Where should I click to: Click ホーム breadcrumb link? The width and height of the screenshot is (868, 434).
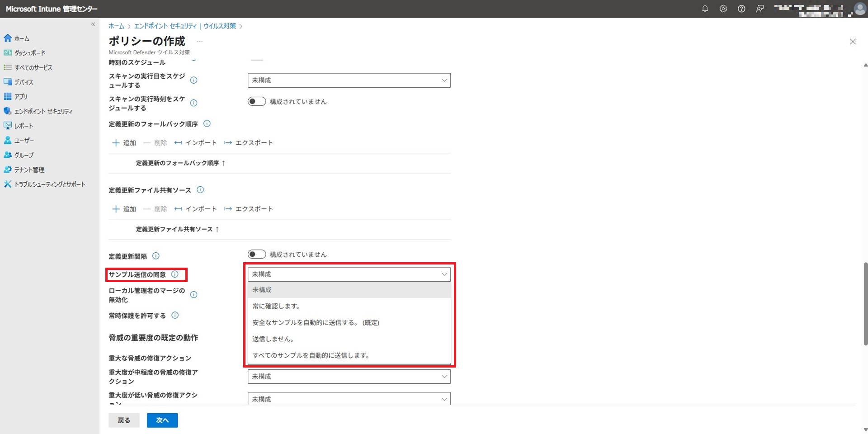[x=116, y=26]
